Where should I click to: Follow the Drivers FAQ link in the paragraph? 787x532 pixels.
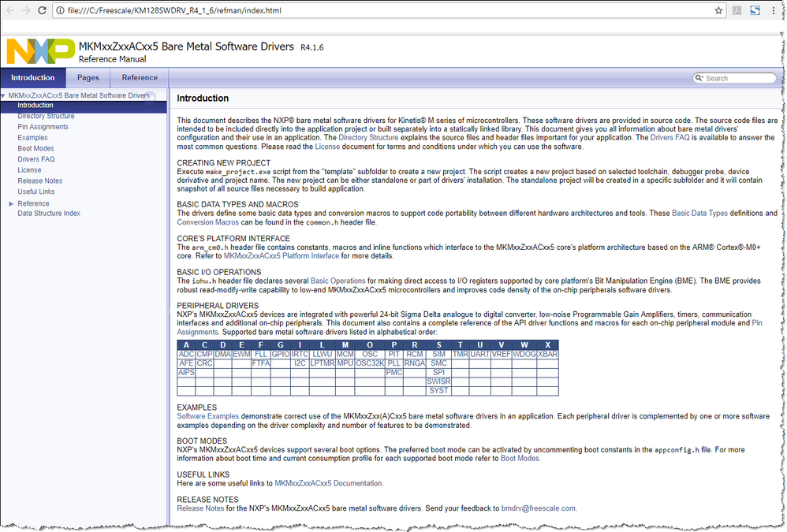pos(670,138)
